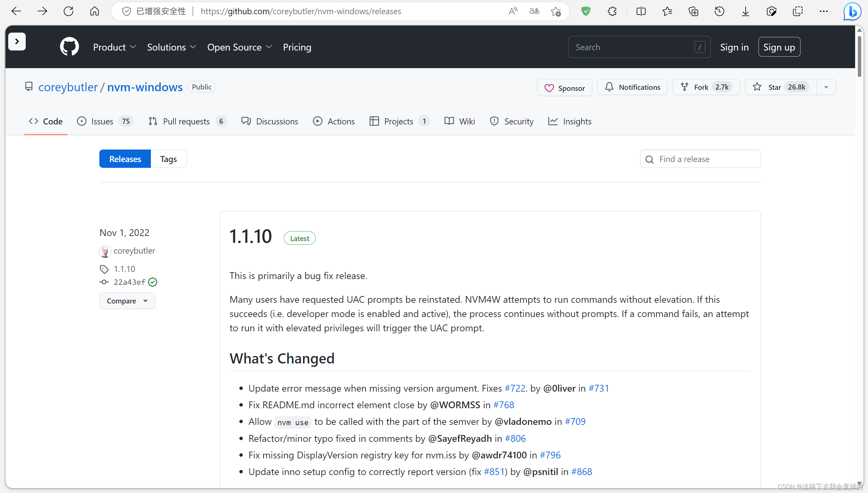Open the Security tab
This screenshot has width=868, height=493.
pos(512,121)
